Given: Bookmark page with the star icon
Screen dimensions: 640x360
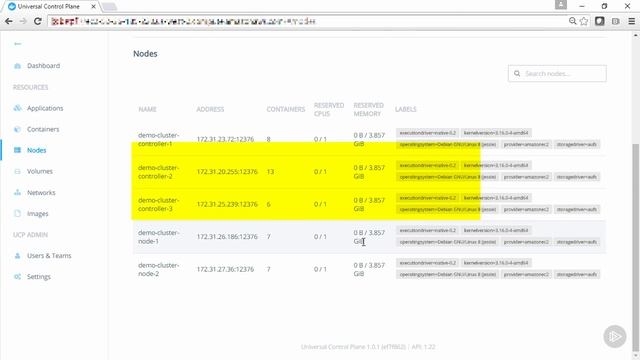Looking at the screenshot, I should (x=584, y=21).
